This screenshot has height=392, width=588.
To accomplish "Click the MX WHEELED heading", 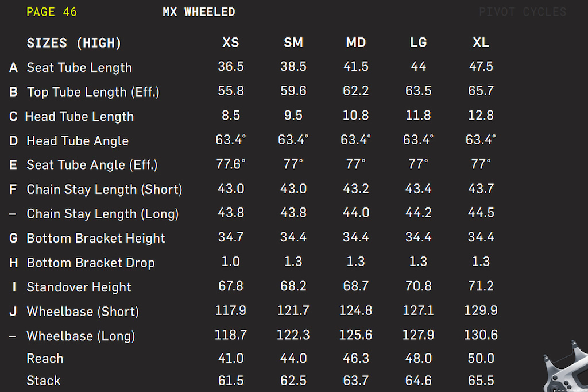I will pyautogui.click(x=199, y=12).
